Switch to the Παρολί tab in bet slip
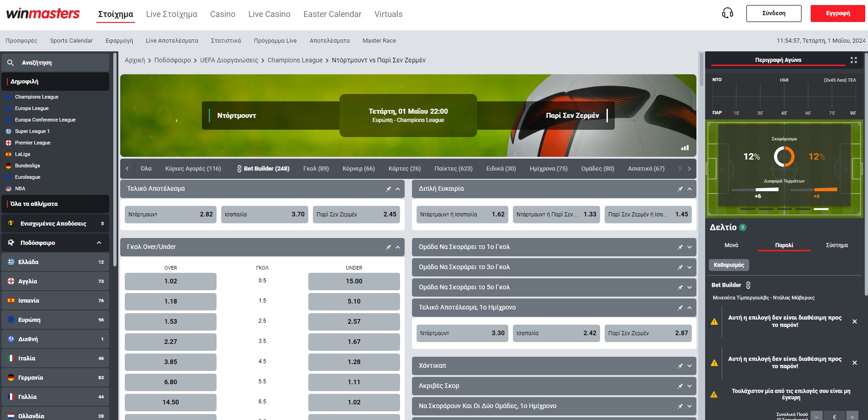The width and height of the screenshot is (868, 420). click(785, 245)
